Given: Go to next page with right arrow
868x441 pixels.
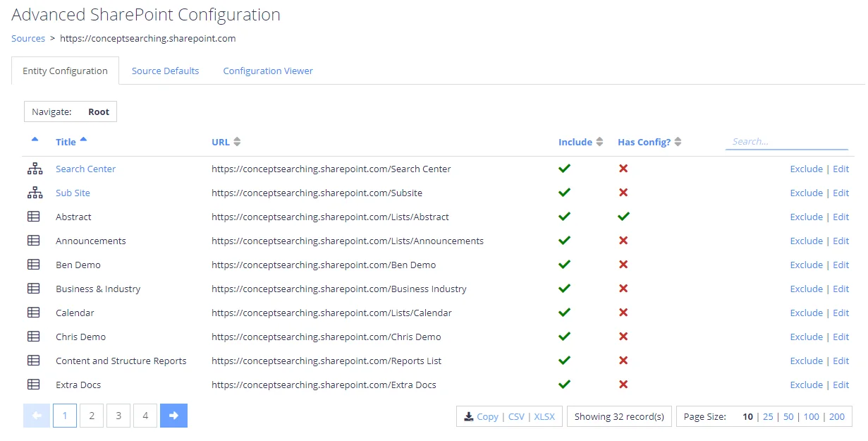Looking at the screenshot, I should [173, 416].
